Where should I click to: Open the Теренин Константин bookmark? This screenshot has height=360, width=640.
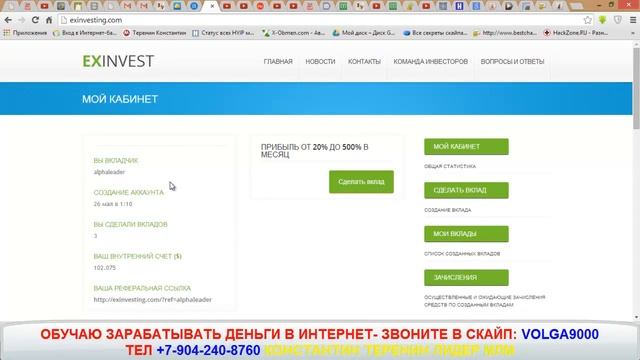[x=155, y=33]
